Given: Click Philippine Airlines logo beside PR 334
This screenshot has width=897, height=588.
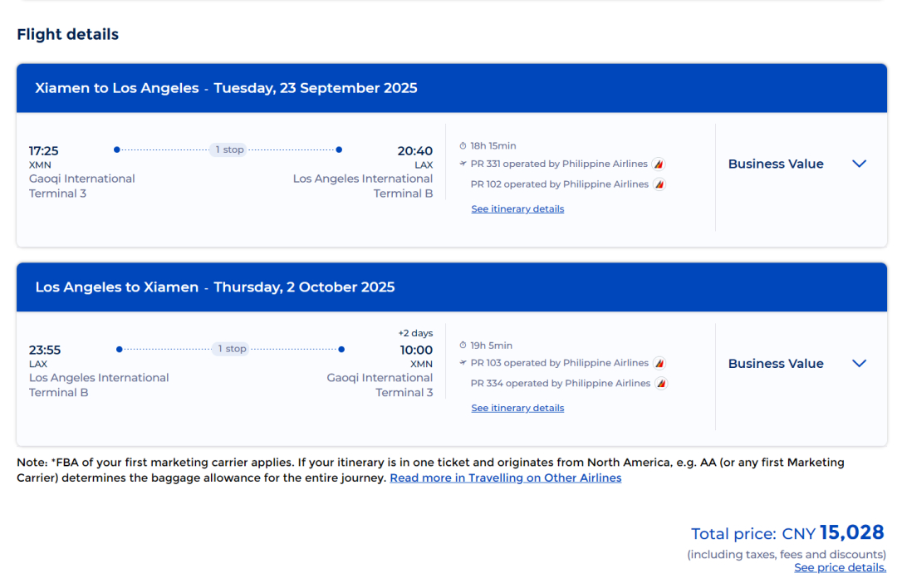Looking at the screenshot, I should [662, 384].
